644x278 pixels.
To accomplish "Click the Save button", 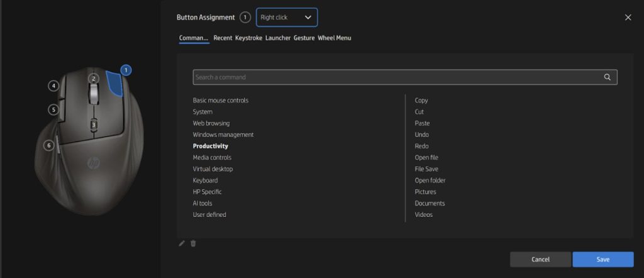I will 603,260.
